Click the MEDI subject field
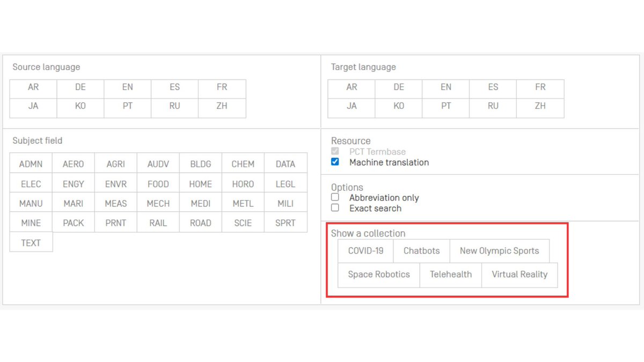The image size is (644, 362). [x=201, y=203]
